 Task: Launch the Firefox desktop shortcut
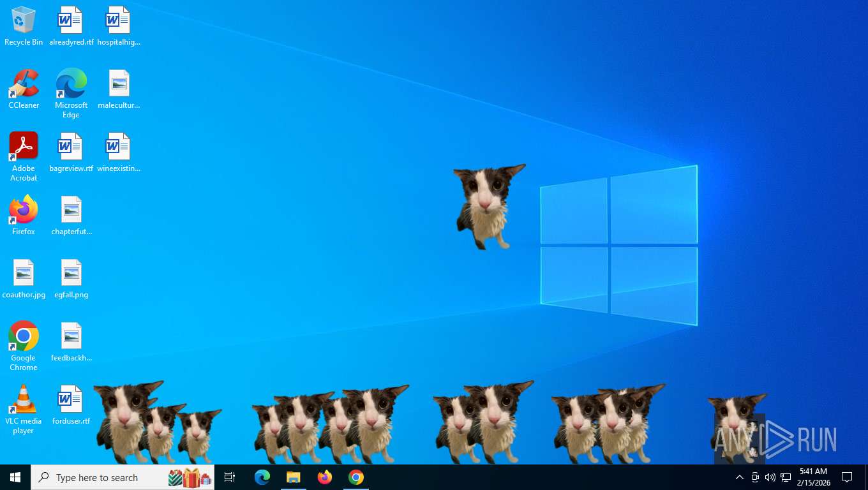tap(24, 216)
